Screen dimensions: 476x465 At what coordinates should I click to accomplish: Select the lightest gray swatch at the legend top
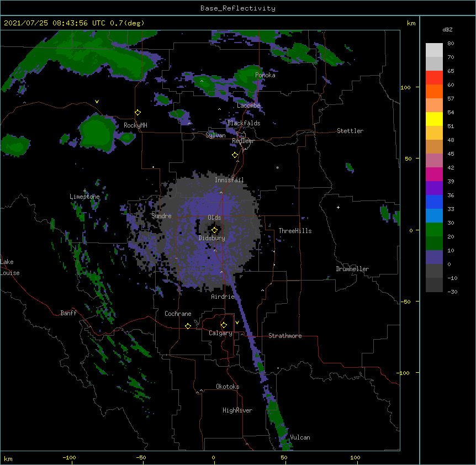434,50
